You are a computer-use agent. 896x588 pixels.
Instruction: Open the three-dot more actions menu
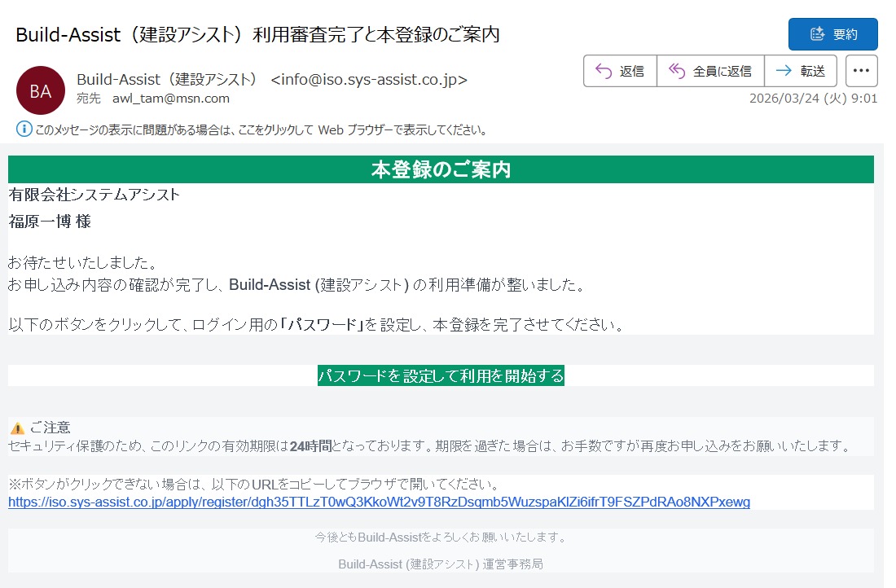point(861,71)
